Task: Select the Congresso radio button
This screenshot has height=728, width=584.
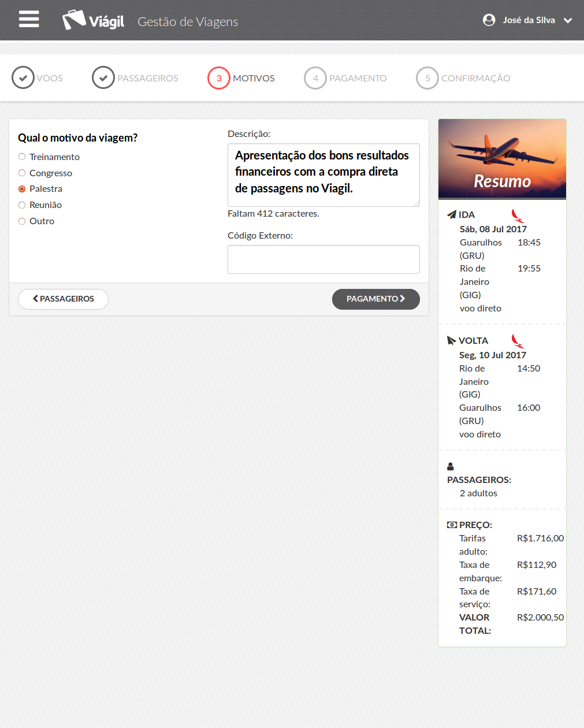Action: [22, 173]
